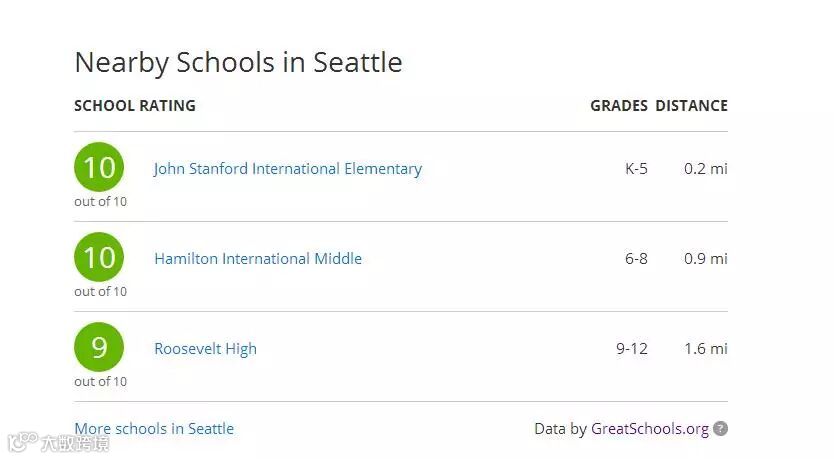This screenshot has width=834, height=459.
Task: Click John Stanford's green 10 rating badge
Action: click(99, 167)
